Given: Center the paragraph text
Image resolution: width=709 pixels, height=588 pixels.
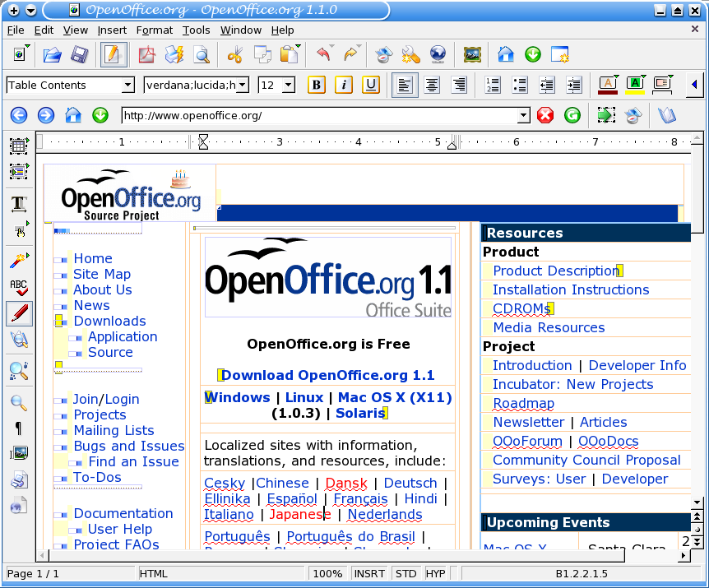Looking at the screenshot, I should point(432,85).
